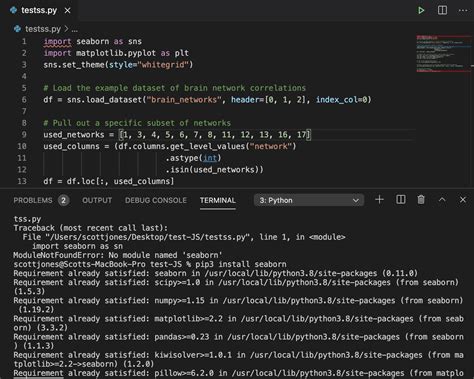Click 'Pull out a specific subset' comment
Viewport: 474px width, 379px height.
pos(137,123)
